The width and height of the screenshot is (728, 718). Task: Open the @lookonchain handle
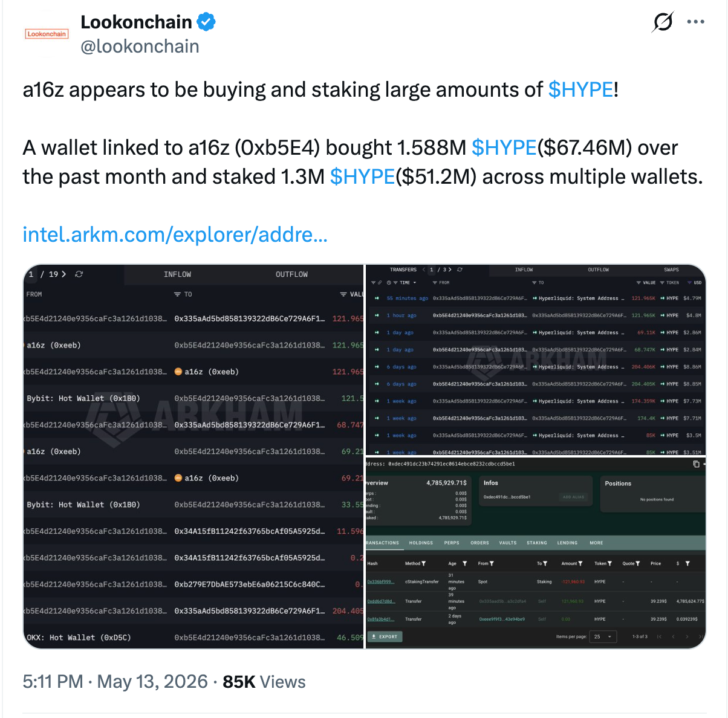(x=140, y=47)
